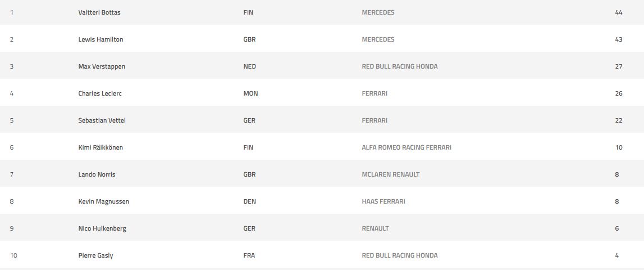Click Nico Hulkenberg driver name
Viewport: 644px width, 270px height.
tap(102, 228)
